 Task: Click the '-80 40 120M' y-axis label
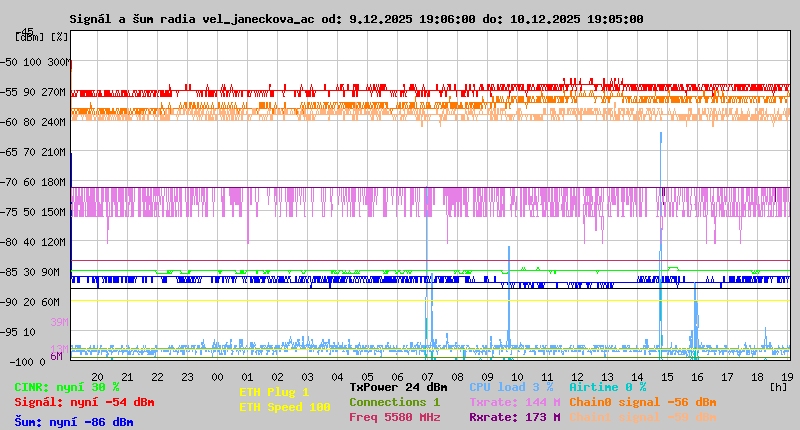(34, 242)
